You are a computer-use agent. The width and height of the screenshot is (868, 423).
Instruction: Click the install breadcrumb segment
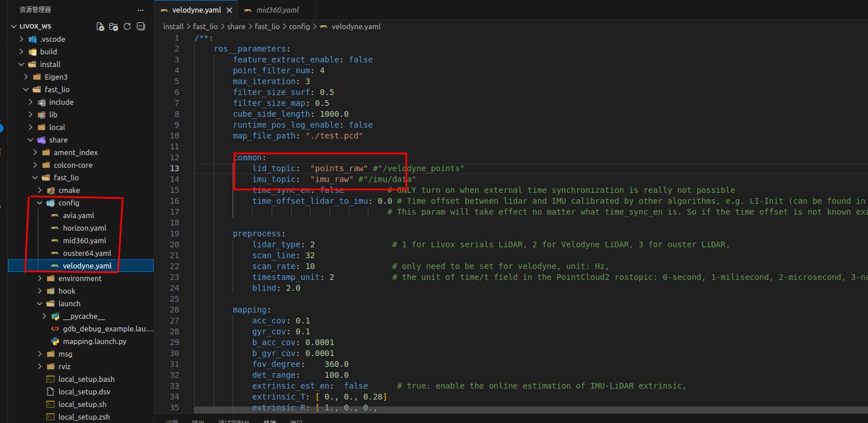tap(173, 26)
